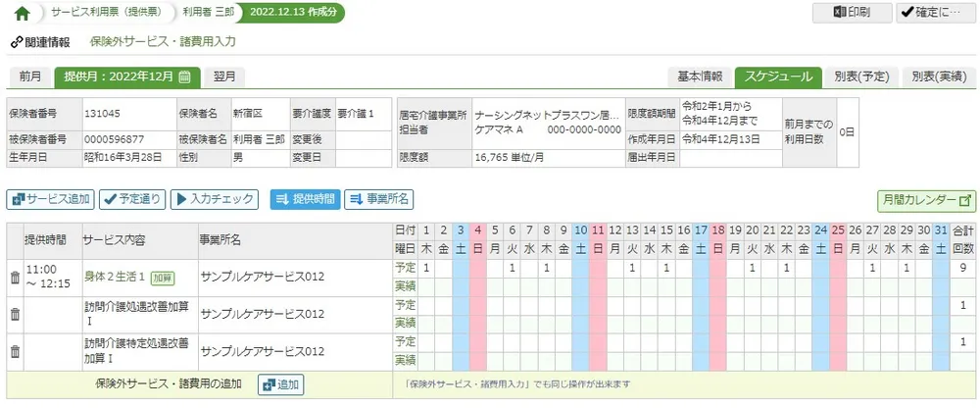Click the 加算 badge
This screenshot has width=980, height=408.
coord(162,278)
